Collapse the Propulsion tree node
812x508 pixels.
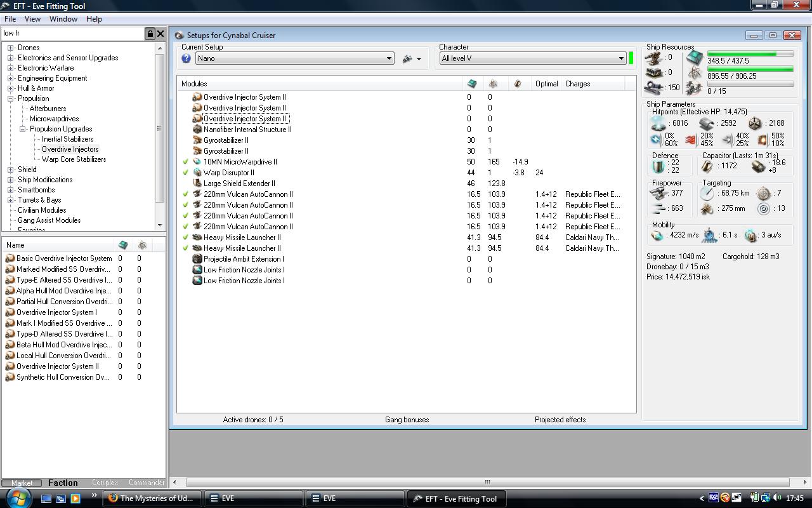coord(11,98)
